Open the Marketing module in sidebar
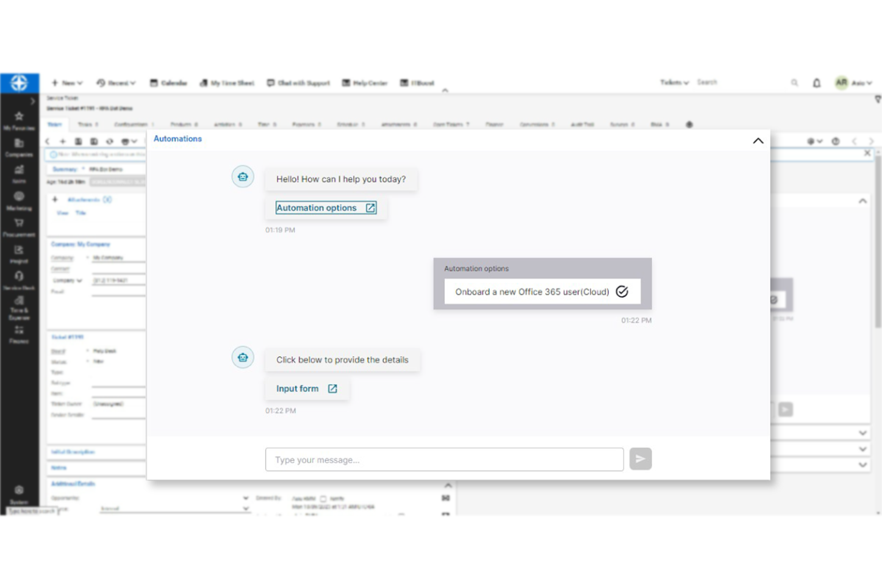 click(x=19, y=201)
